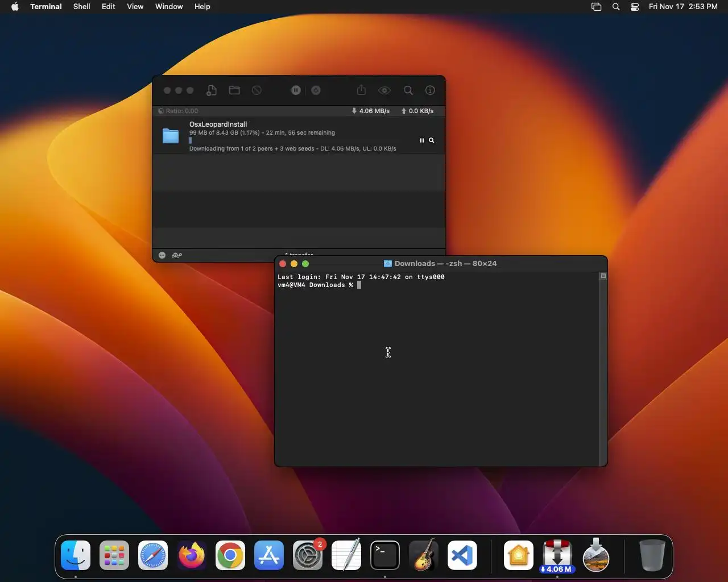Image resolution: width=728 pixels, height=582 pixels.
Task: Click upload speed 0.0 KB/s indicator
Action: [417, 111]
